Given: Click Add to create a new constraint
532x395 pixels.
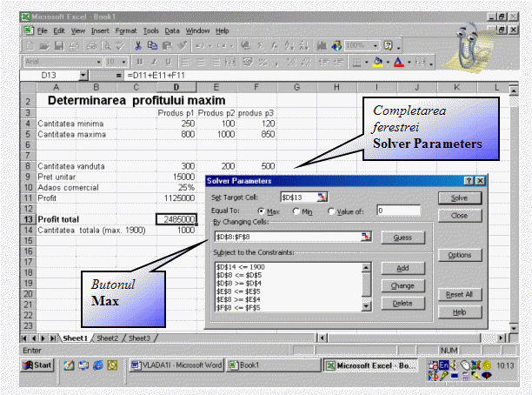Looking at the screenshot, I should (x=402, y=269).
